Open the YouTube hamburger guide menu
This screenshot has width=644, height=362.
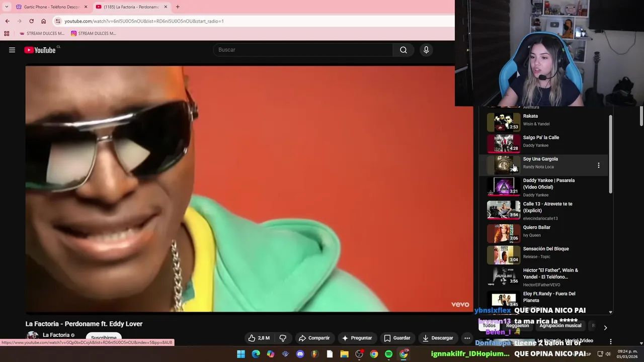pyautogui.click(x=12, y=50)
